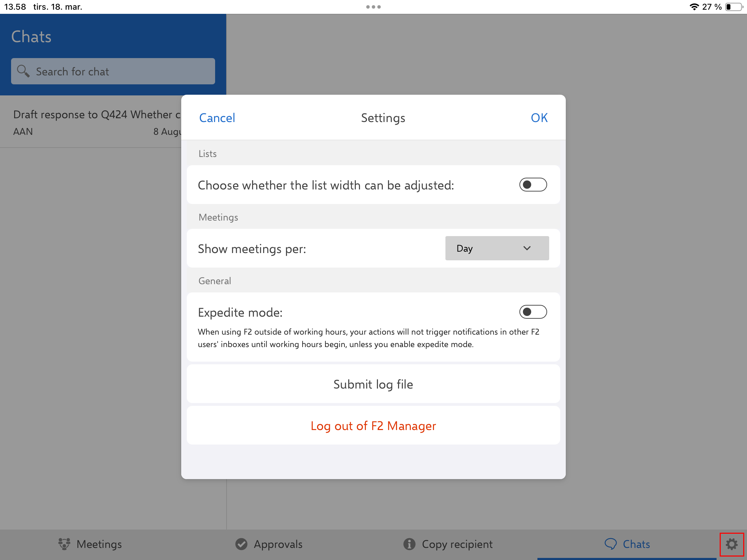Tap the Chats speech bubble icon
747x560 pixels.
(610, 544)
